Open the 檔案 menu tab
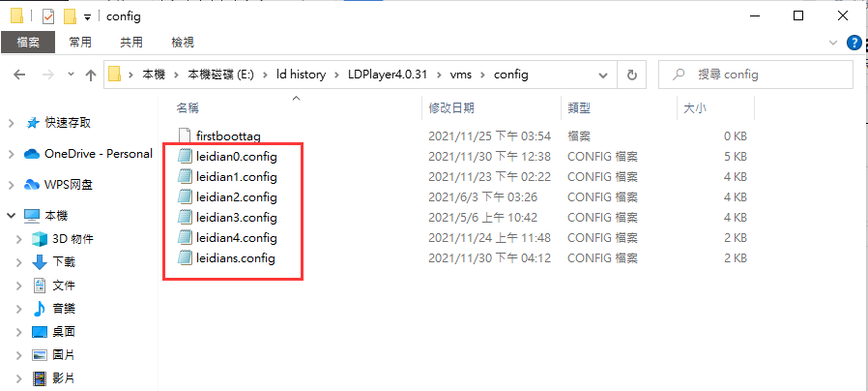 click(x=28, y=43)
